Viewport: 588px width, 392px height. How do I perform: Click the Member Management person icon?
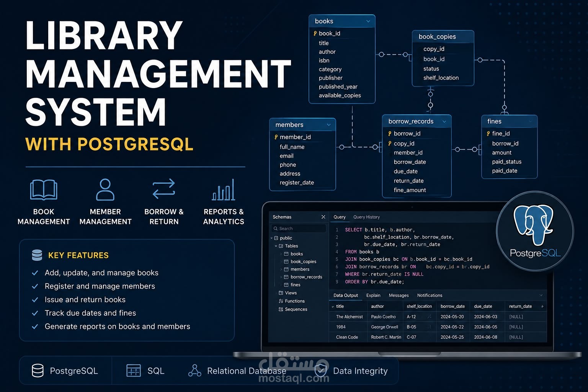105,189
